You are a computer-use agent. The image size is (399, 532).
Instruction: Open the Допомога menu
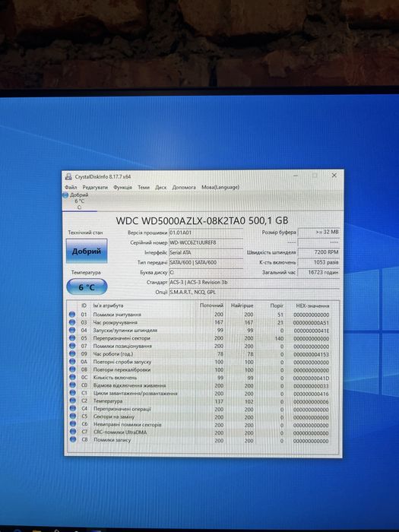pyautogui.click(x=184, y=187)
